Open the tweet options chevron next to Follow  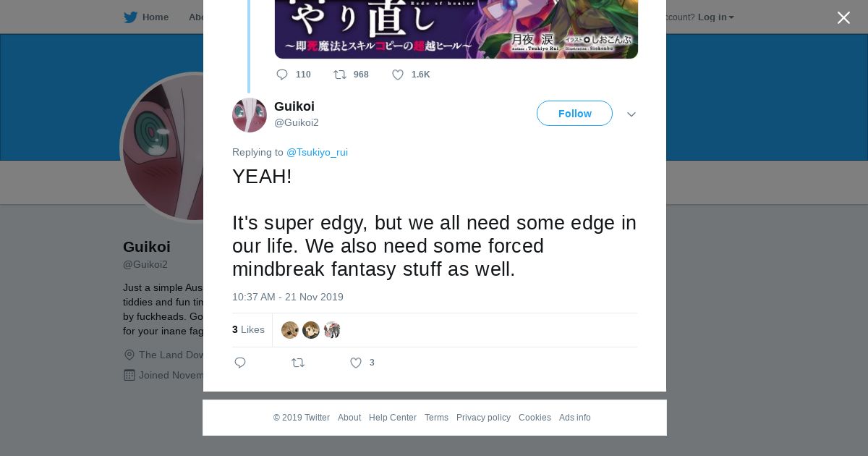(631, 114)
